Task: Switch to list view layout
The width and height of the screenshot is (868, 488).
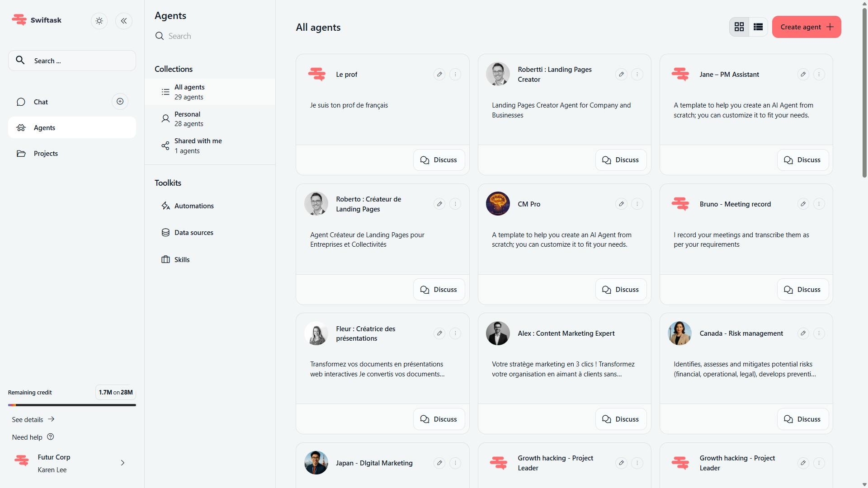Action: [x=758, y=27]
